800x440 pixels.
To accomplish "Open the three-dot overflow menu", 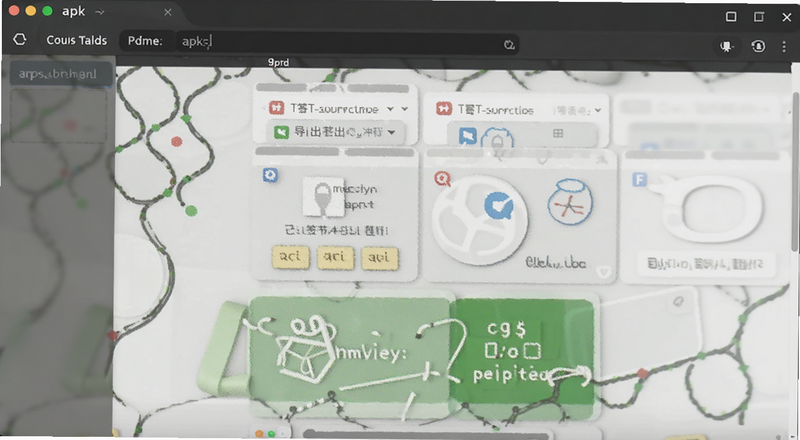I will coord(784,46).
